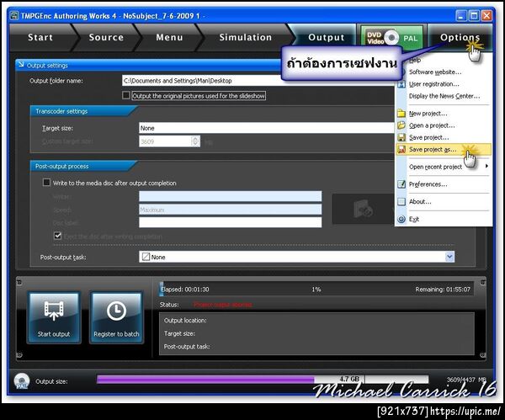Viewport: 505px width, 420px height.
Task: Click the disc drive refresh icon
Action: point(363,209)
